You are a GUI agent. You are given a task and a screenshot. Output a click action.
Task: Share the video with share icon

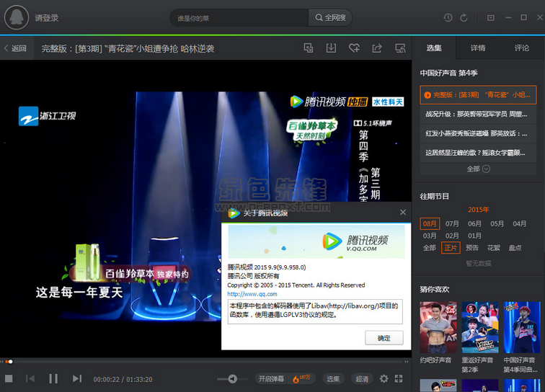point(377,48)
